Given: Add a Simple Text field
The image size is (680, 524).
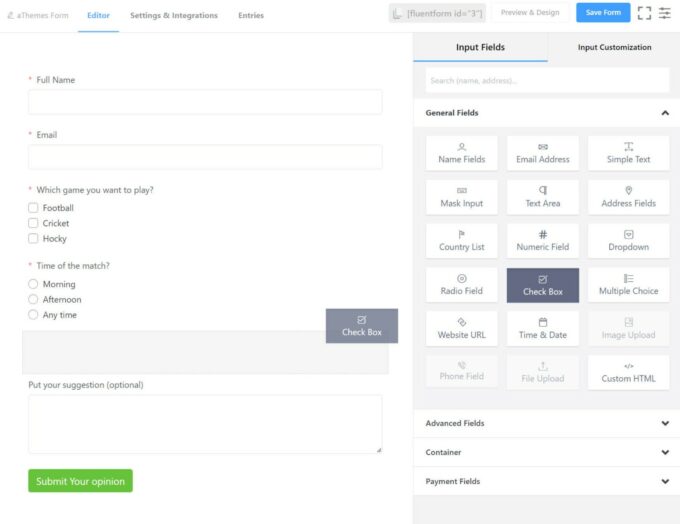Looking at the screenshot, I should pos(628,154).
